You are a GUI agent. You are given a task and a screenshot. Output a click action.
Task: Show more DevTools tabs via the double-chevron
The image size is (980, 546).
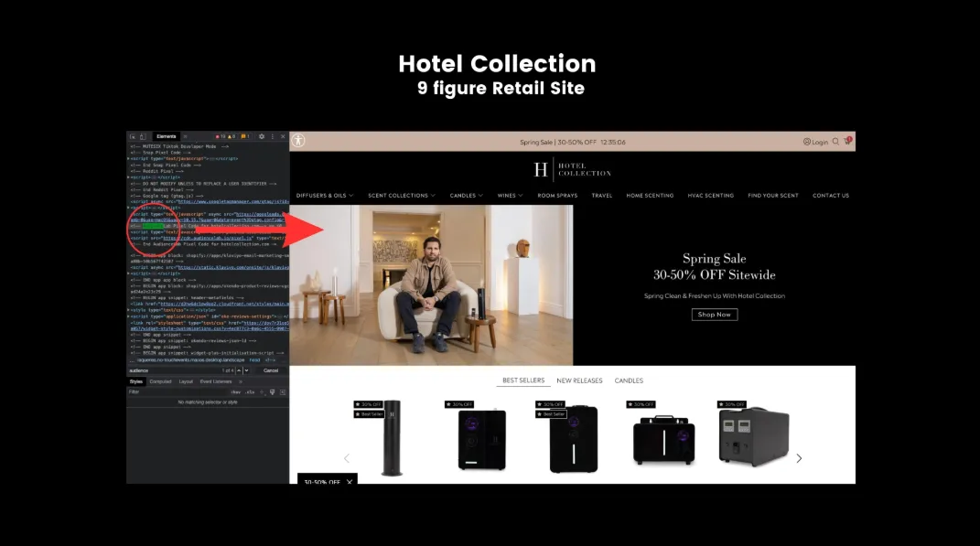185,136
